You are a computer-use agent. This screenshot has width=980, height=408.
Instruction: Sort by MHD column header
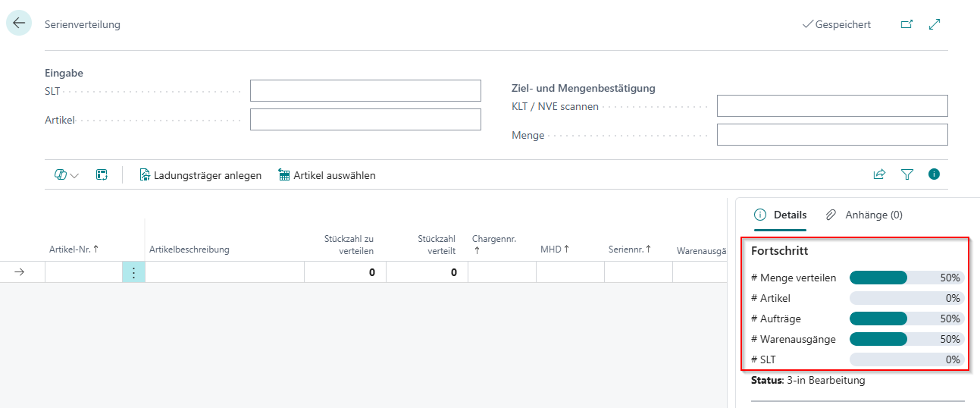555,250
